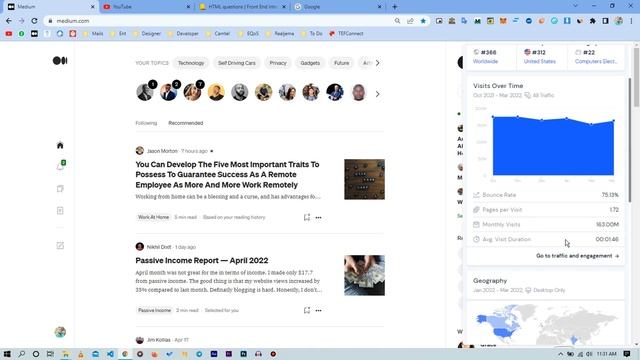Screen dimensions: 640x360
Task: Open Nikhil Dixit author name
Action: pos(159,247)
